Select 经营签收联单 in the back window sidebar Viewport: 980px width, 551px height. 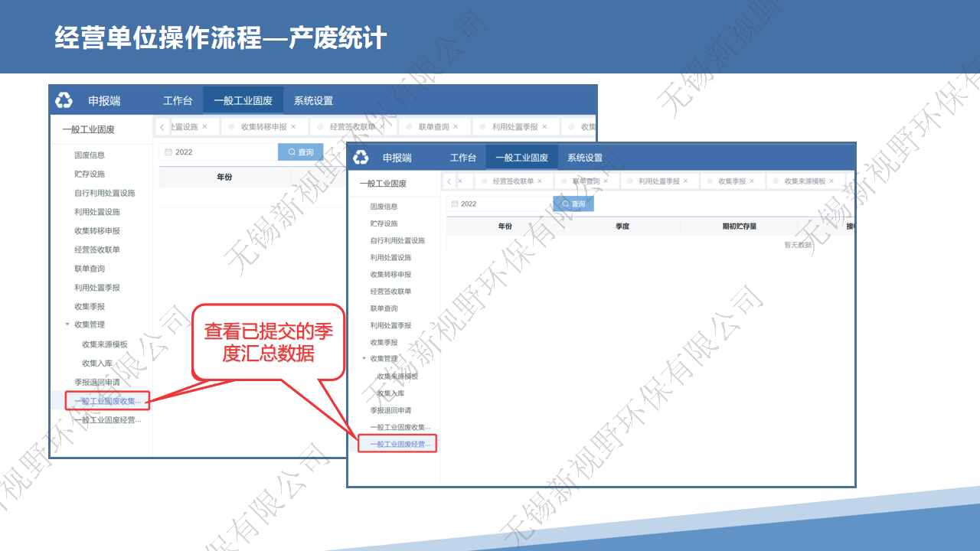tap(97, 250)
